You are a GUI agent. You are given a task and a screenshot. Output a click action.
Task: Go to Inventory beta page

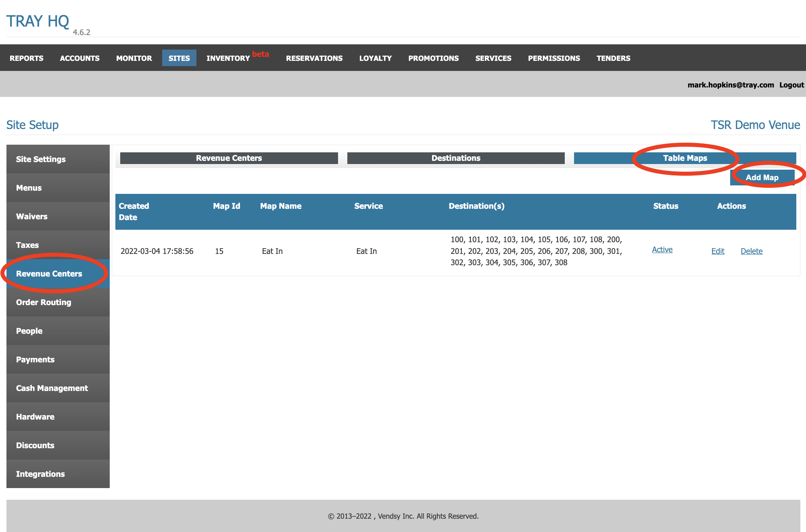coord(228,58)
